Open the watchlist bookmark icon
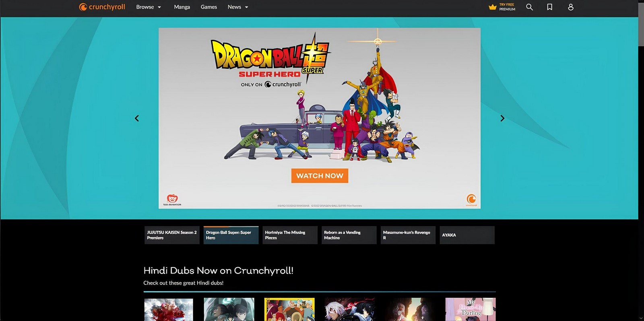The height and width of the screenshot is (321, 644). click(549, 7)
